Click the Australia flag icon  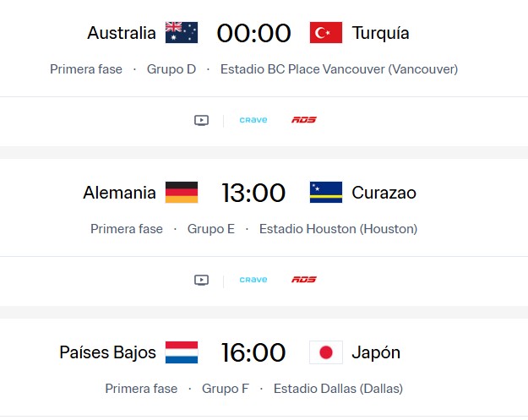[x=182, y=33]
